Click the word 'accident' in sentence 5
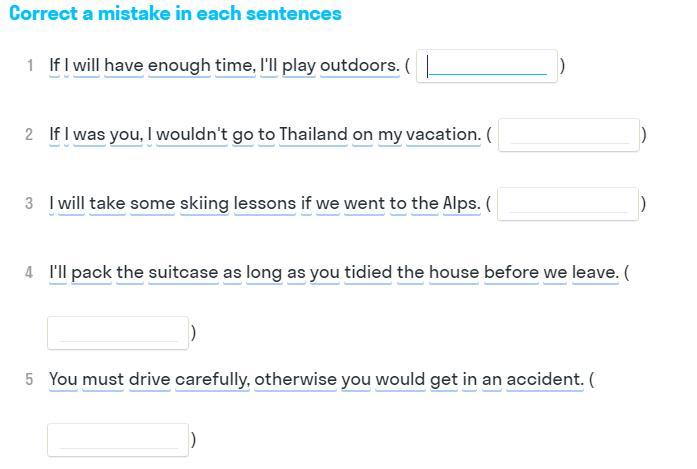Image resolution: width=697 pixels, height=469 pixels. coord(545,379)
